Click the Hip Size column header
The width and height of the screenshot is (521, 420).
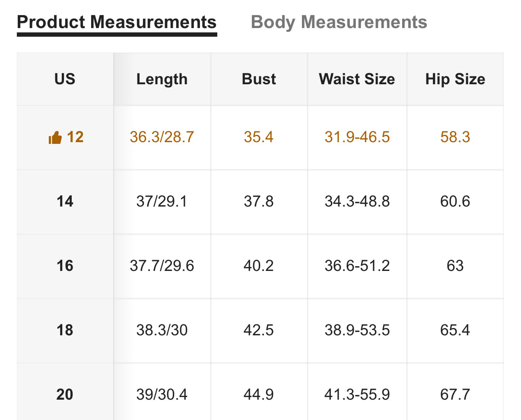click(455, 79)
